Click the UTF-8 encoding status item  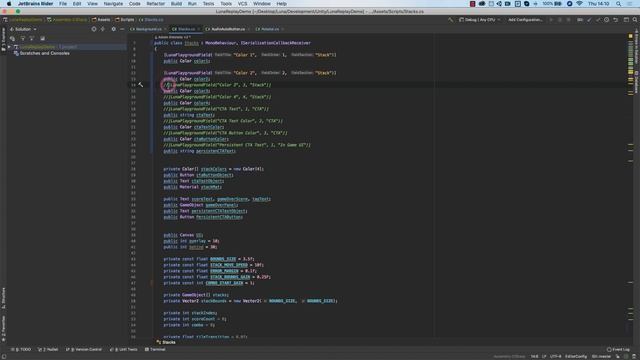[555, 357]
